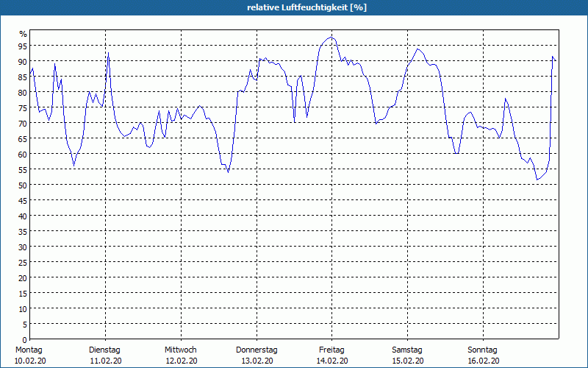Viewport: 588px width, 368px height.
Task: Click the lowest humidity dip on Sonntag
Action: pyautogui.click(x=538, y=180)
